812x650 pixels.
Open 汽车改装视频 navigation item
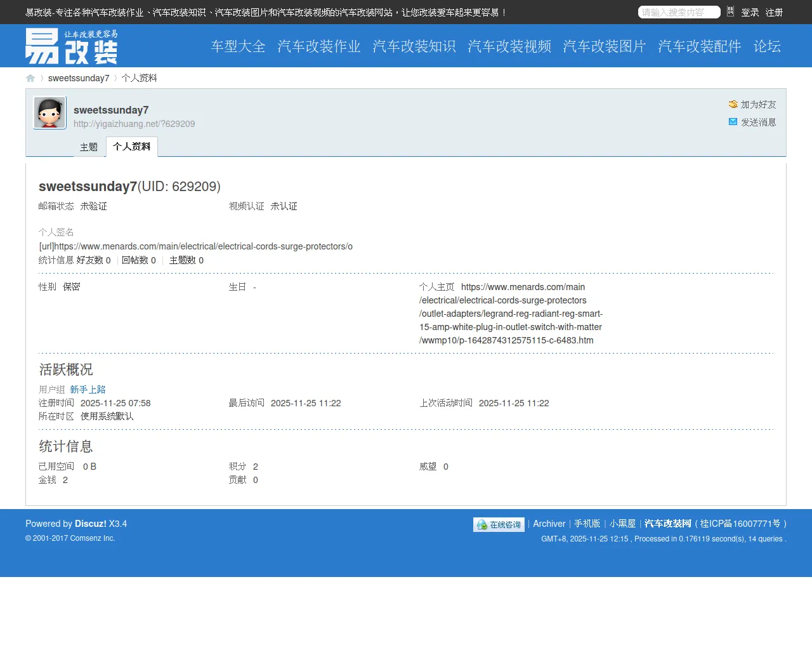(x=509, y=46)
